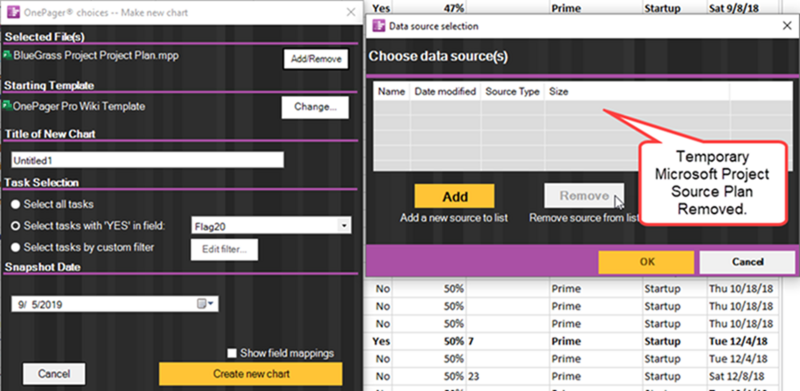
Task: Select tasks with 'YES' in field option
Action: coord(16,226)
